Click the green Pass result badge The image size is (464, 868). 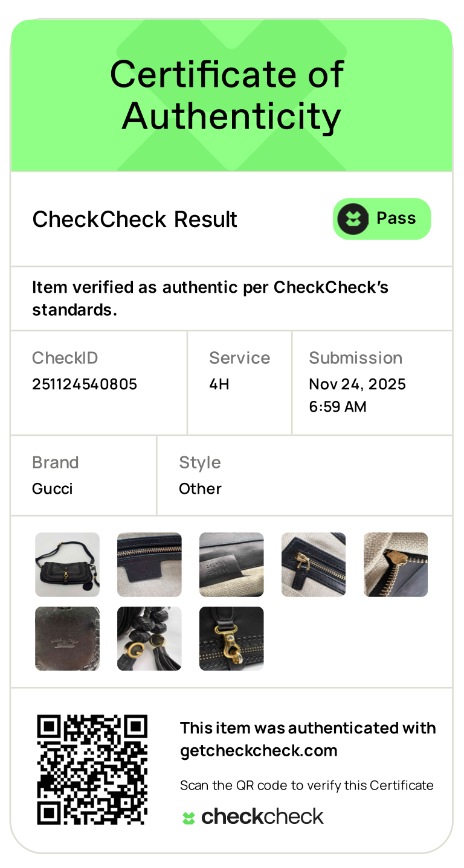pyautogui.click(x=382, y=219)
